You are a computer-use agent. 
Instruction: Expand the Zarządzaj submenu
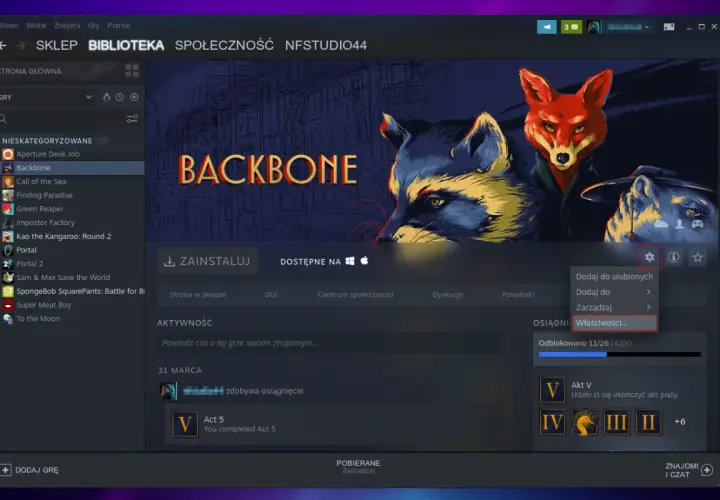[x=613, y=307]
